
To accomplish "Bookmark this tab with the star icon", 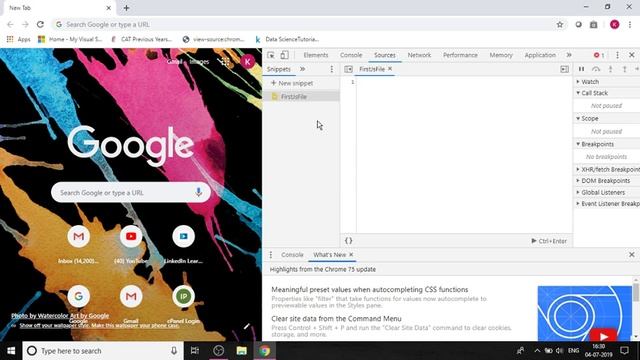I will 560,24.
